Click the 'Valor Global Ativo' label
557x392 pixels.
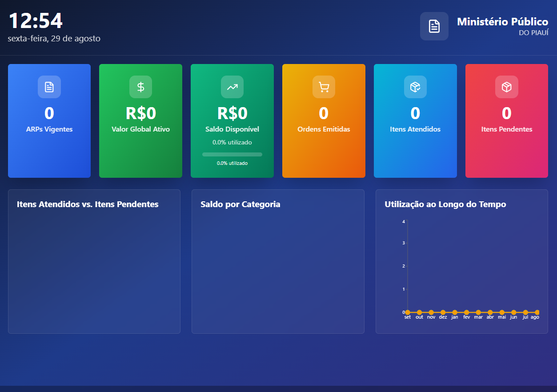coord(140,129)
